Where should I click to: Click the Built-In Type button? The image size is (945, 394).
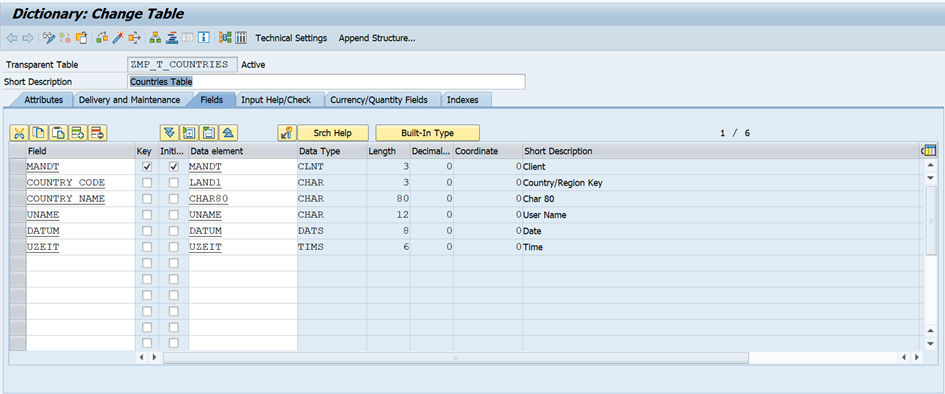click(427, 133)
